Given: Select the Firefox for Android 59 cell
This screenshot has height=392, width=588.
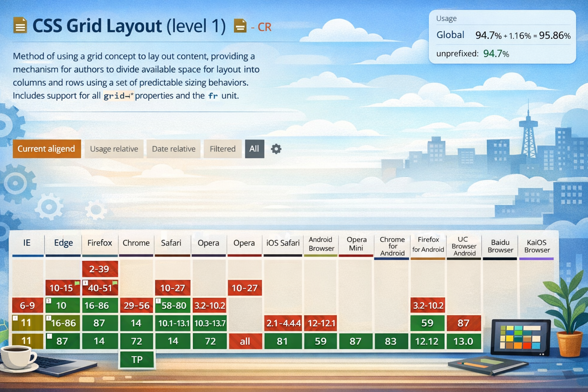Looking at the screenshot, I should pyautogui.click(x=428, y=323).
